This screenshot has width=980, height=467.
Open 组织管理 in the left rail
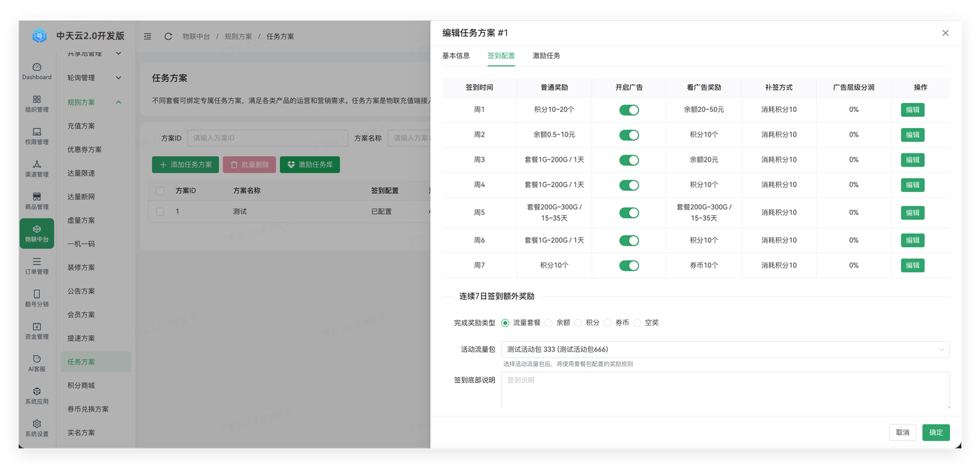(x=36, y=104)
